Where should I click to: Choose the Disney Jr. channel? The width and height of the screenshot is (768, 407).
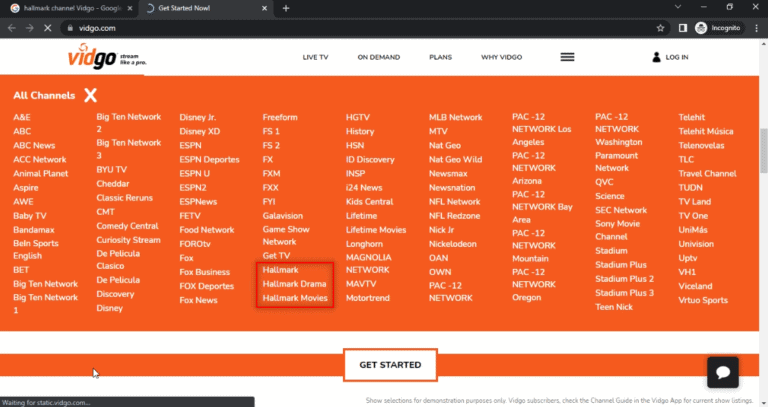198,118
